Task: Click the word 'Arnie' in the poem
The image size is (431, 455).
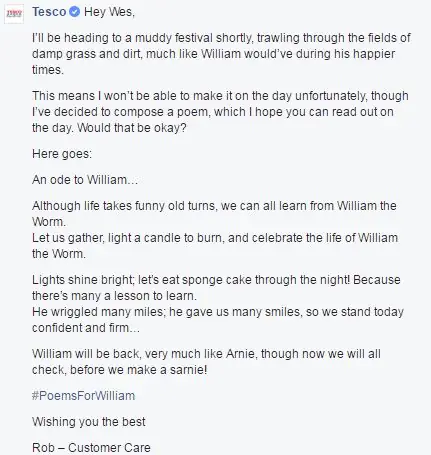Action: [240, 354]
